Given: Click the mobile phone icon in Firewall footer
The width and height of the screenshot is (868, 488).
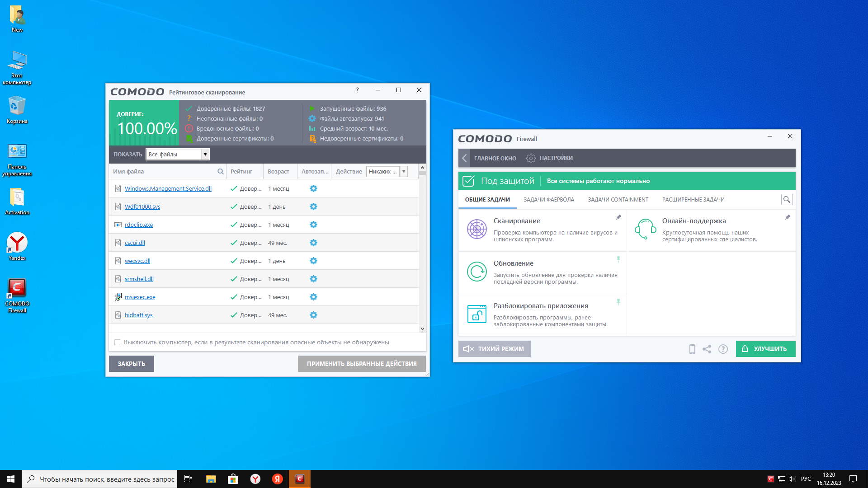Looking at the screenshot, I should [x=692, y=349].
